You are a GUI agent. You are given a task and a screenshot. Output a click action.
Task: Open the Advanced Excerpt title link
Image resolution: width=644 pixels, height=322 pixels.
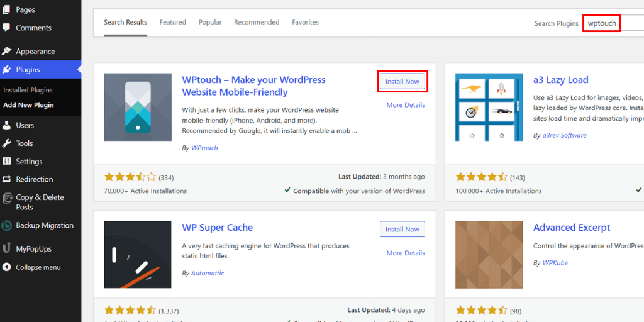point(572,227)
